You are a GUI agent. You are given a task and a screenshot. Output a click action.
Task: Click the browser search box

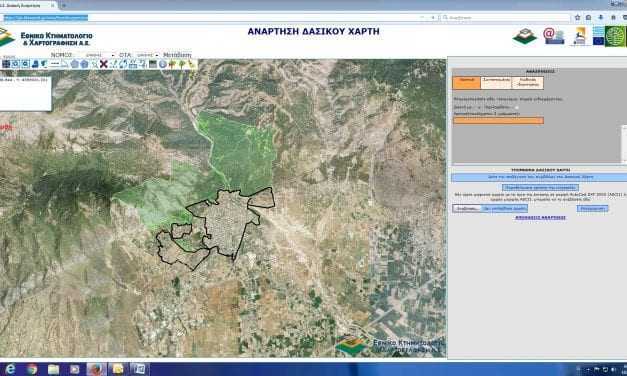point(506,18)
